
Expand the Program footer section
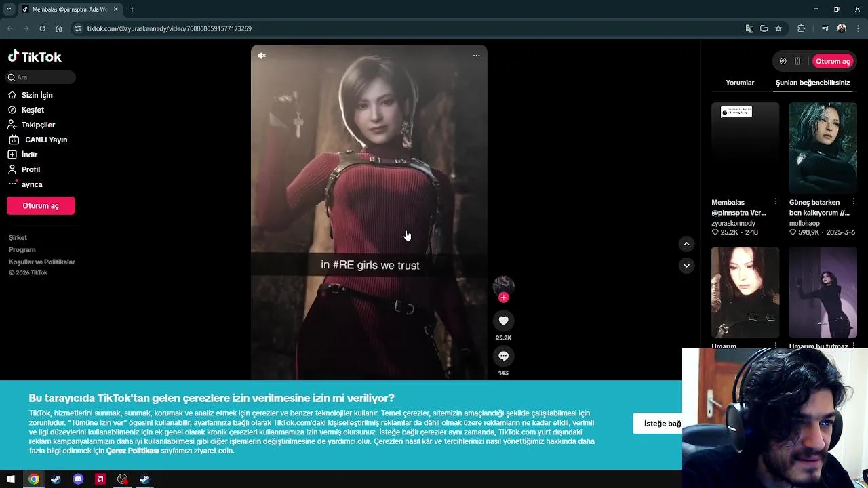(22, 250)
